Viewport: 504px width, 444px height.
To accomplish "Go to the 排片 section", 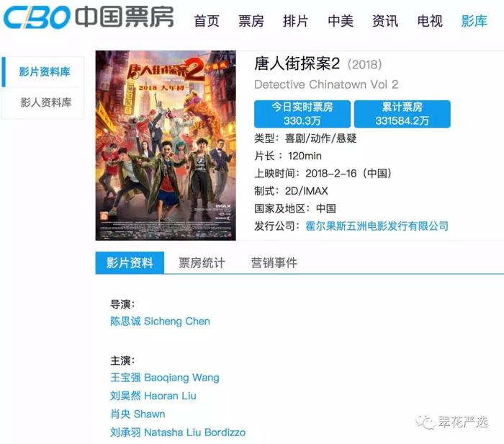I will point(295,21).
